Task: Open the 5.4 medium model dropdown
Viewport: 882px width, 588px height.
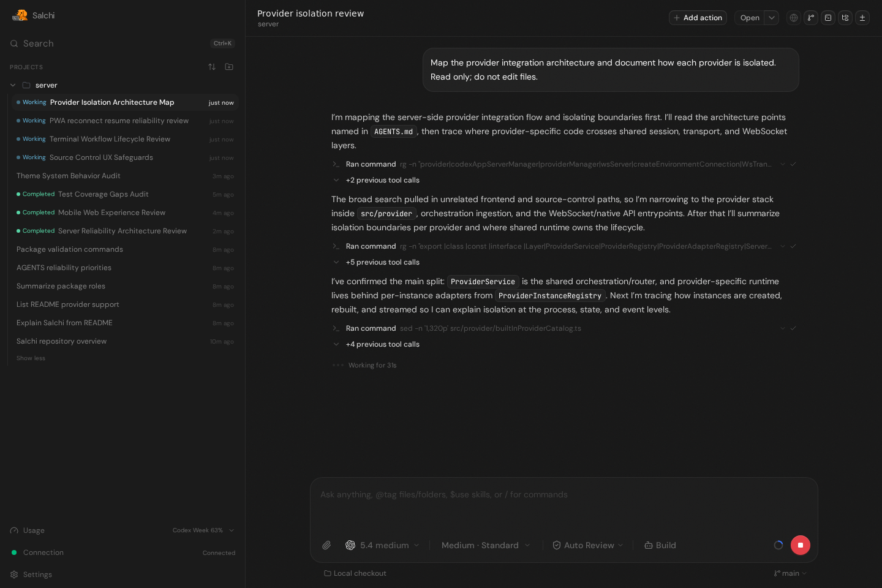Action: [x=383, y=545]
